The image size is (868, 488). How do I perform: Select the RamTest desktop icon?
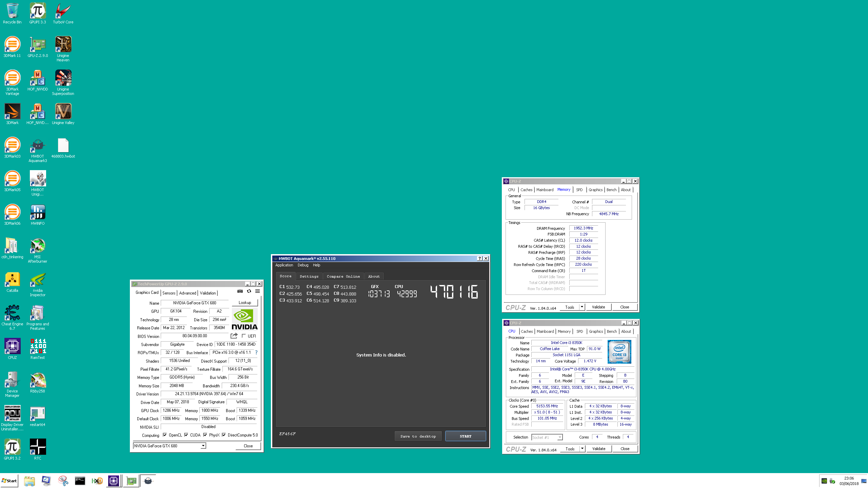click(38, 349)
